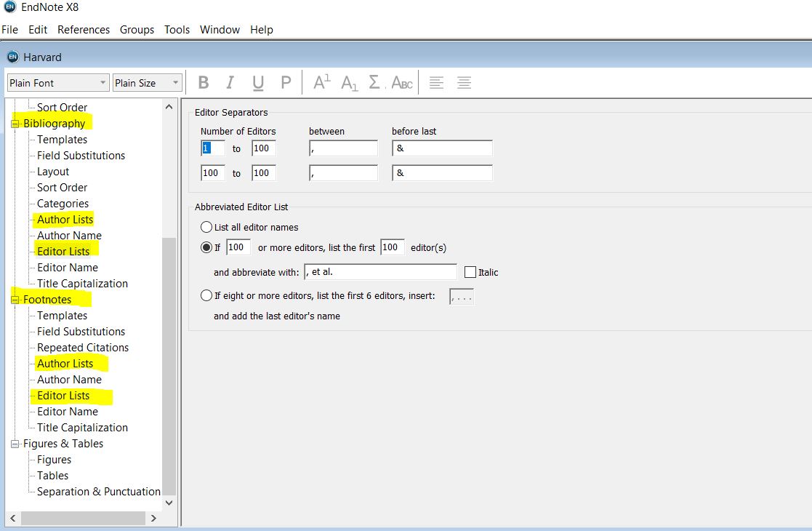Select Tables tree item
Viewport: 812px width, 531px height.
pyautogui.click(x=52, y=476)
